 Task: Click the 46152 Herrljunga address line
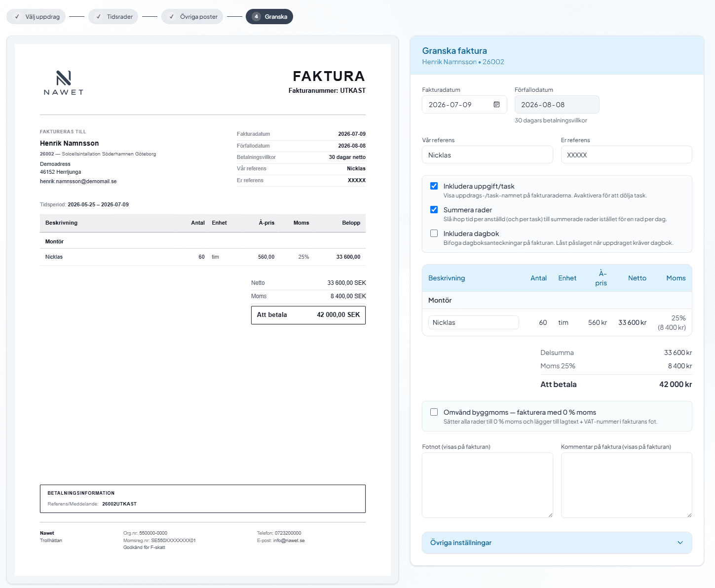click(x=61, y=172)
